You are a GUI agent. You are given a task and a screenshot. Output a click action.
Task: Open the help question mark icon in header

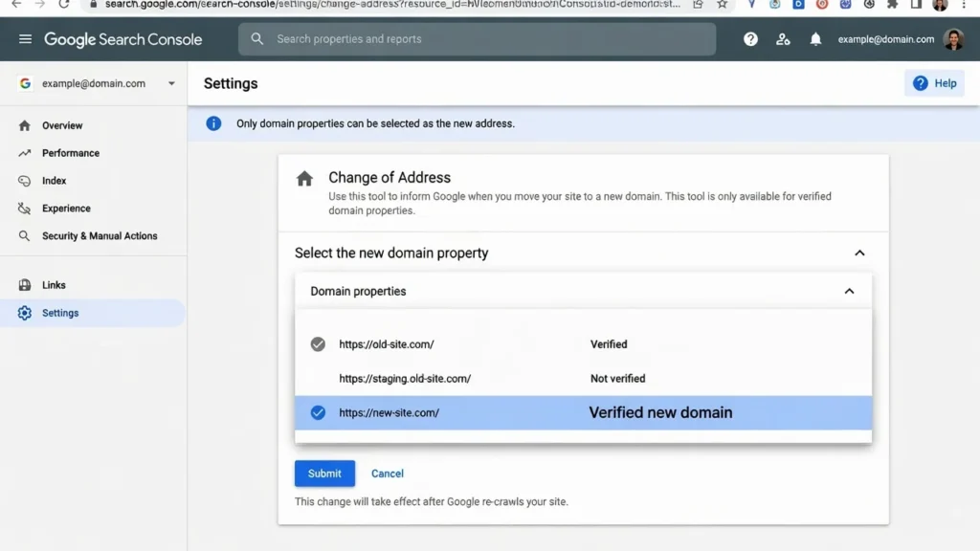tap(750, 39)
